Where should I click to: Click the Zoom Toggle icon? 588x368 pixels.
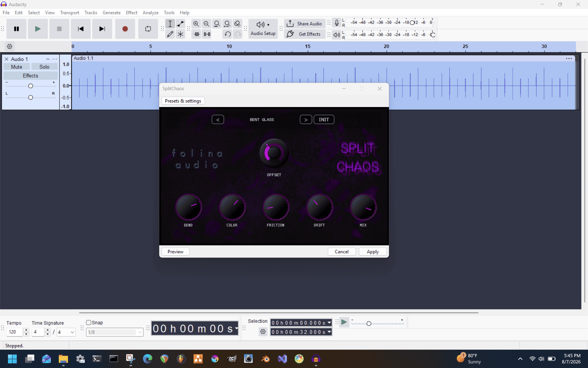coord(237,24)
